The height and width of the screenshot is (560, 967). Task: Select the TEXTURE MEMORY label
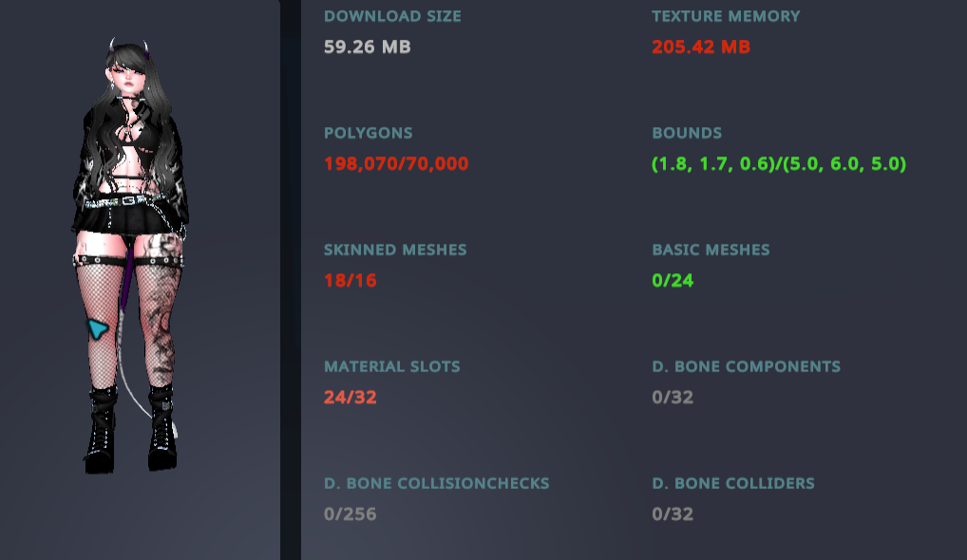(726, 17)
